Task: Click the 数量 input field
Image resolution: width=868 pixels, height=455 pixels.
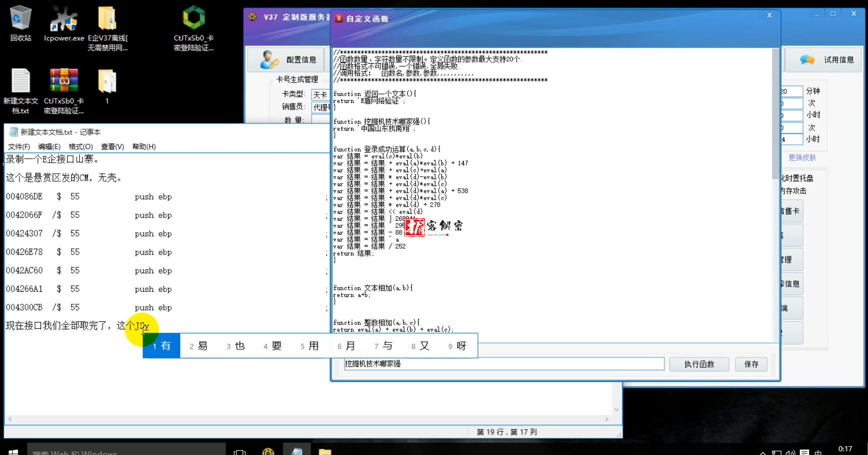Action: coord(320,120)
